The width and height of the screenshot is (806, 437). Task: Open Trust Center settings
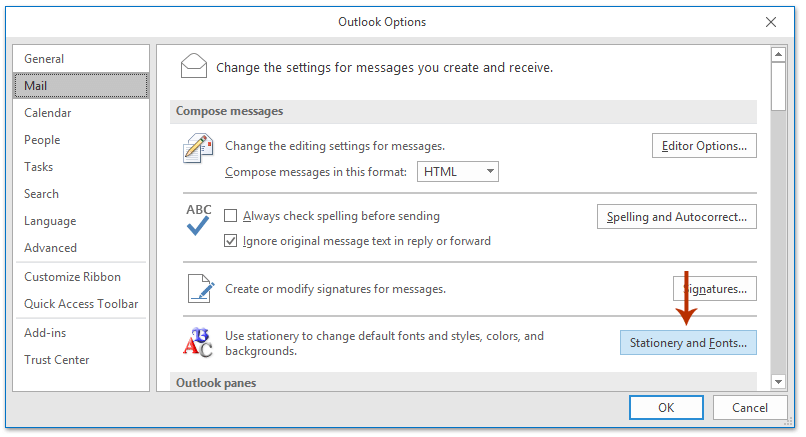[x=81, y=360]
